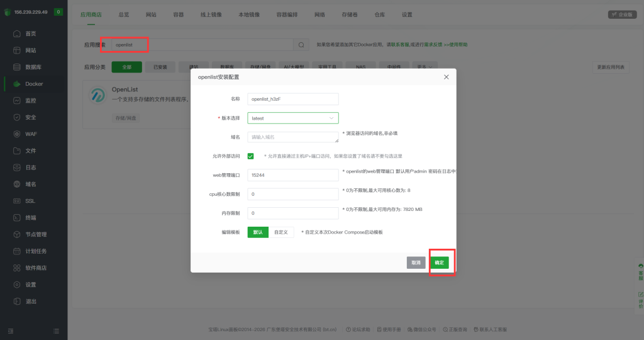Open 正版查询 footer link
The image size is (644, 340).
(x=455, y=329)
